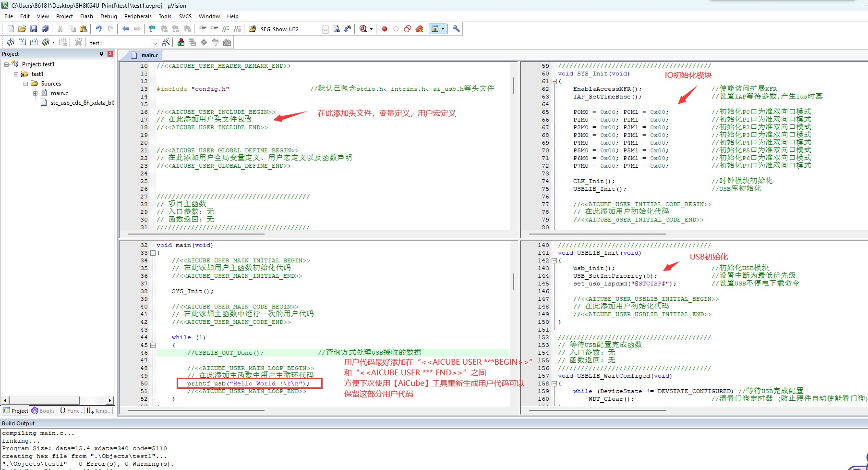Click the Copy icon in the toolbar
Image resolution: width=868 pixels, height=470 pixels.
[72, 29]
